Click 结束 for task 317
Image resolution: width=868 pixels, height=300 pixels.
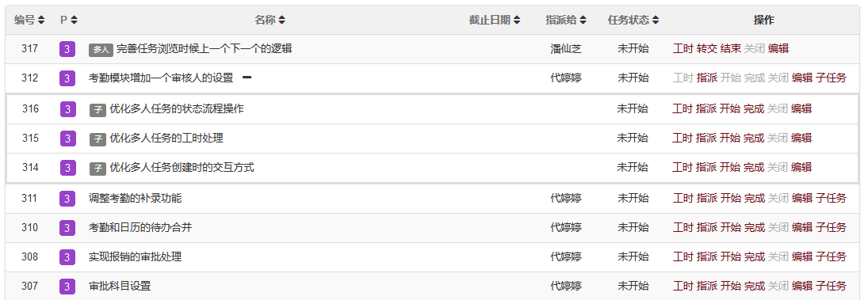730,48
